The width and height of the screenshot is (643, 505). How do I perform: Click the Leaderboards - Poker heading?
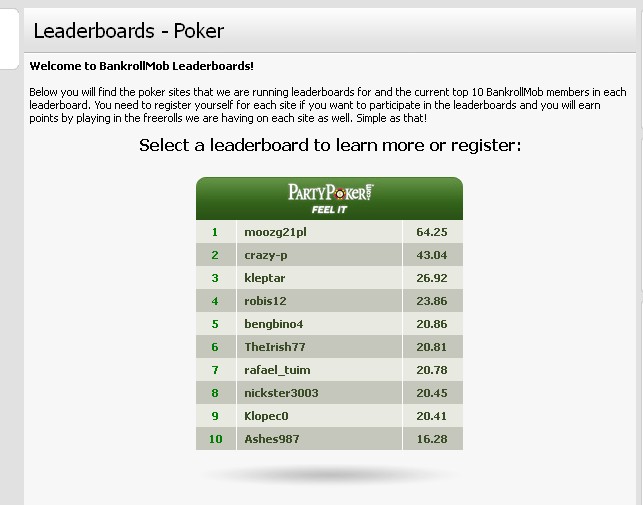pyautogui.click(x=128, y=31)
